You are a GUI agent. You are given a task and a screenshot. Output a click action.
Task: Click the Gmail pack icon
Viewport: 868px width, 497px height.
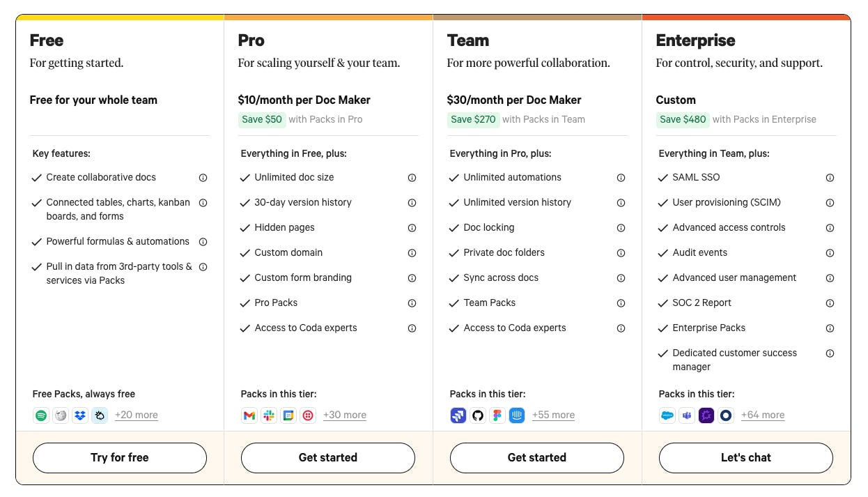[249, 415]
